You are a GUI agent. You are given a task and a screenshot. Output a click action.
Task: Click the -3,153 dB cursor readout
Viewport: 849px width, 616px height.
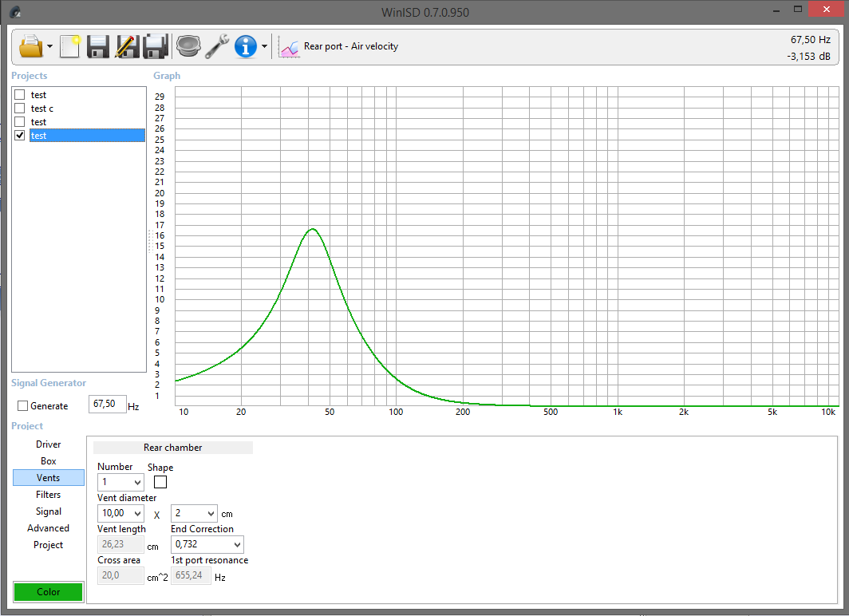coord(808,57)
